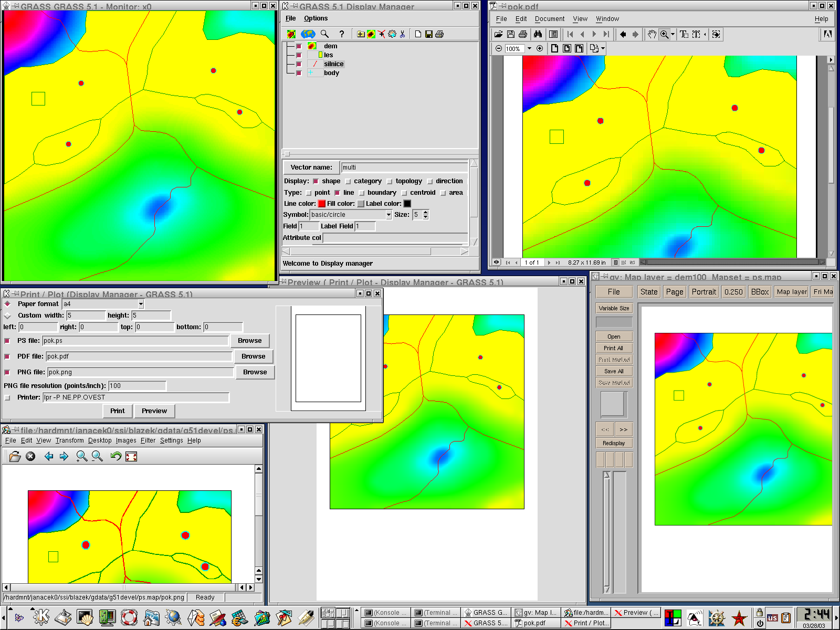Click the Preview button in Print dialog
Screen dimensions: 840x630
(x=154, y=411)
